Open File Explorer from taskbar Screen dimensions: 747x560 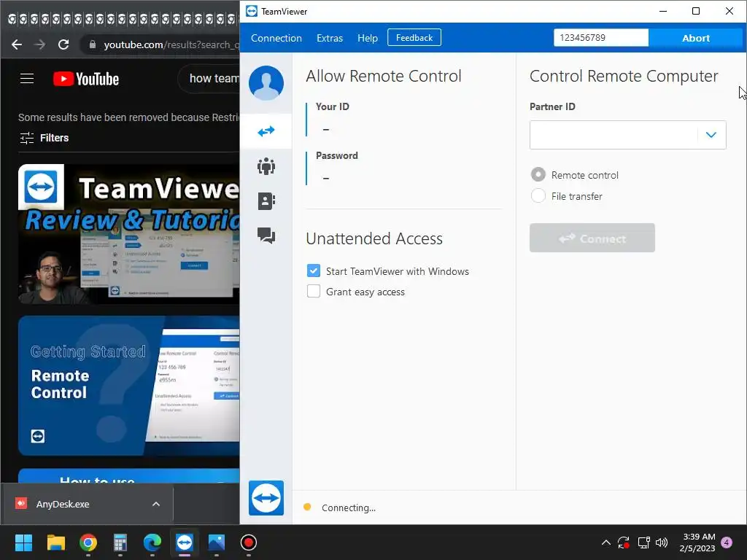coord(55,542)
